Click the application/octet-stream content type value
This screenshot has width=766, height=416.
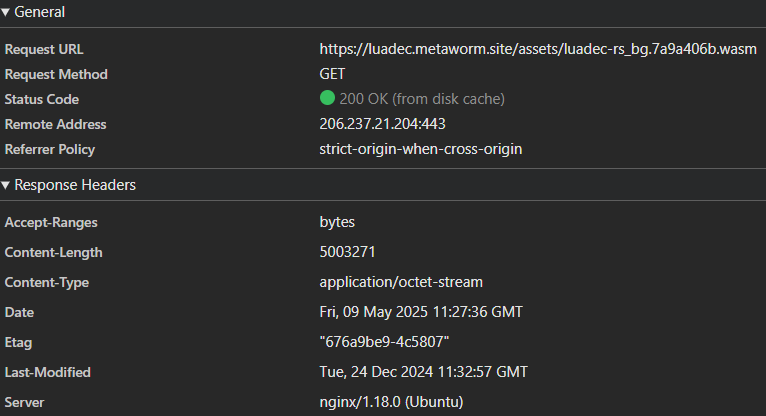(x=401, y=282)
